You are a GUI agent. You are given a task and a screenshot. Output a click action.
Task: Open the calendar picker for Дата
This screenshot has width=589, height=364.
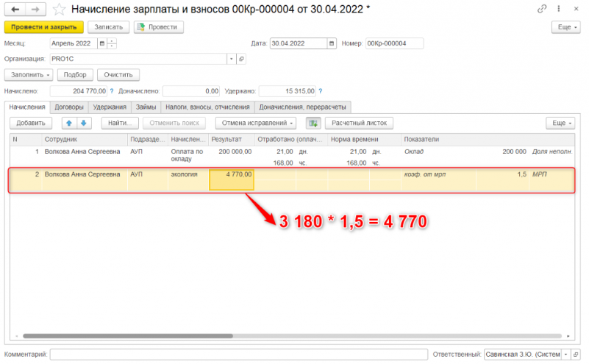332,43
